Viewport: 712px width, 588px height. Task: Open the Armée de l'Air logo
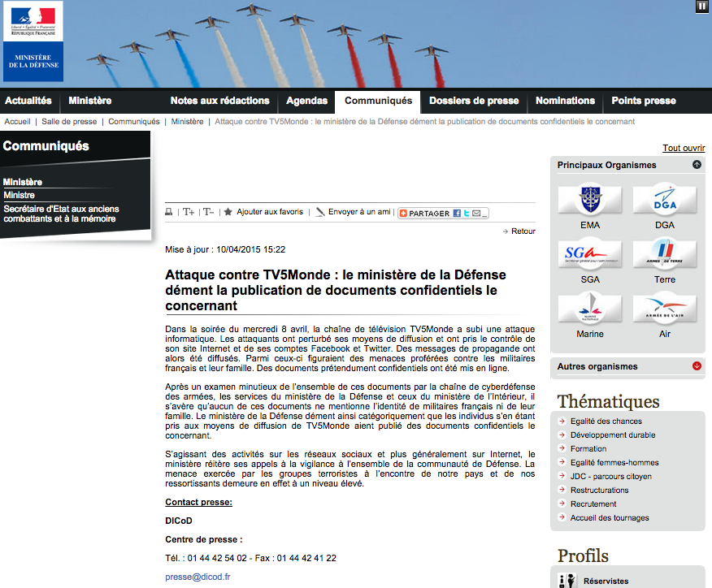coord(665,308)
